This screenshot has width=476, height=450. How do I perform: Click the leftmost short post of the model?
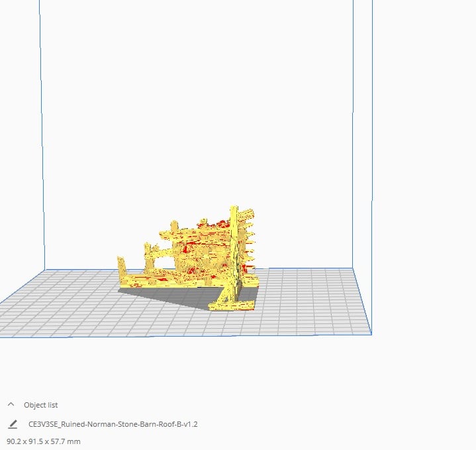[121, 266]
